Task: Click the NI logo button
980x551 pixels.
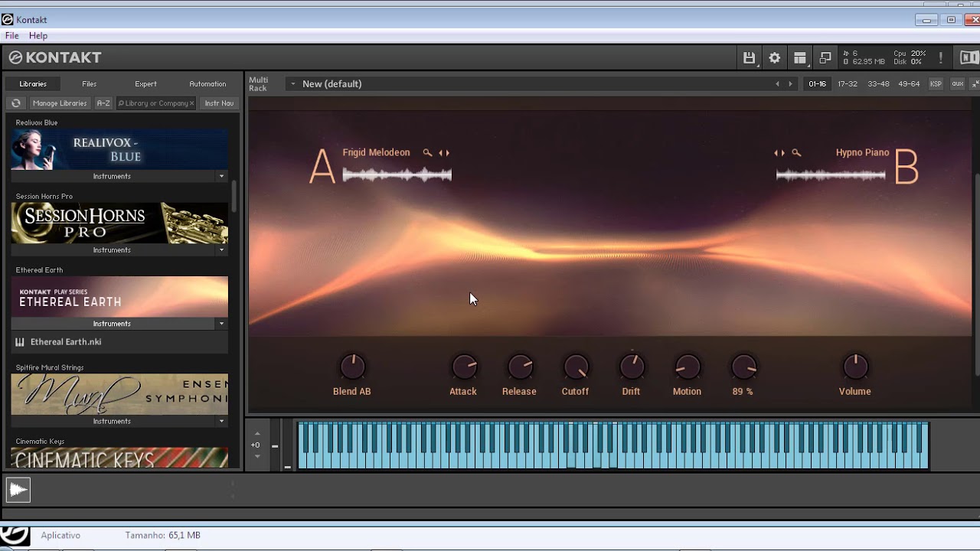Action: click(969, 57)
